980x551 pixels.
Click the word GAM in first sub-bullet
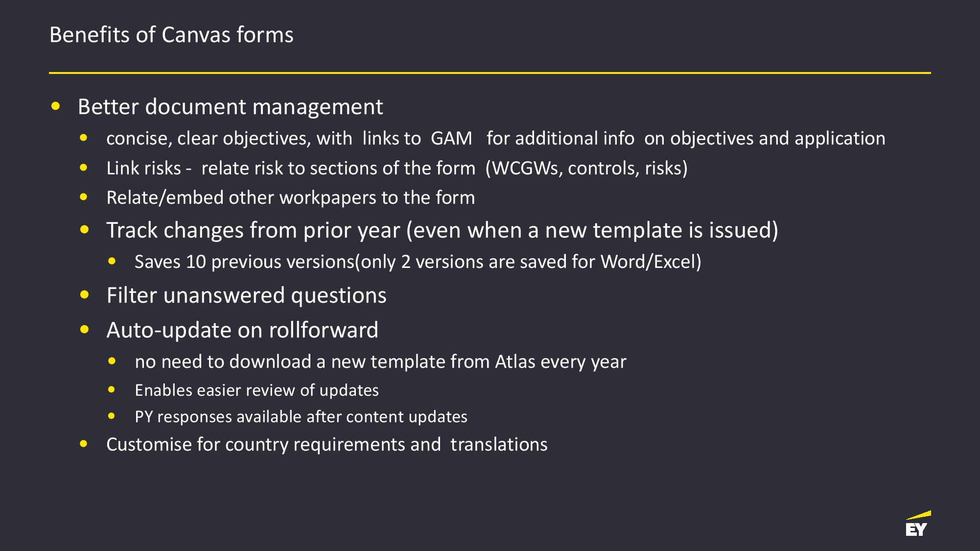(x=451, y=139)
